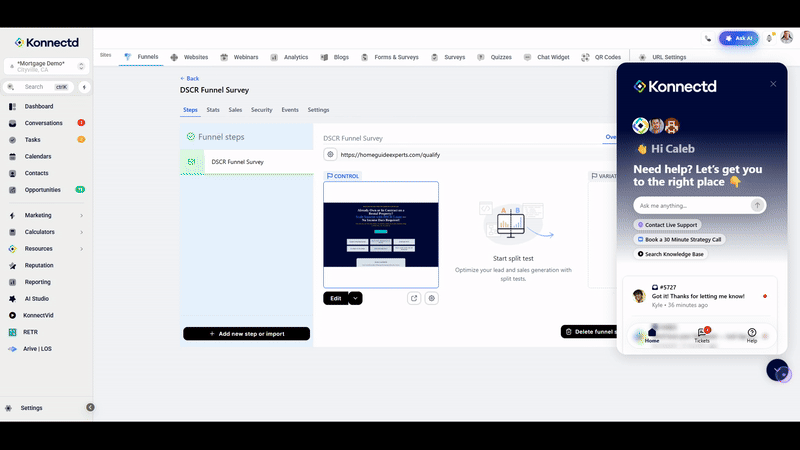Open the Chat Widget tab
This screenshot has width=800, height=450.
(546, 57)
